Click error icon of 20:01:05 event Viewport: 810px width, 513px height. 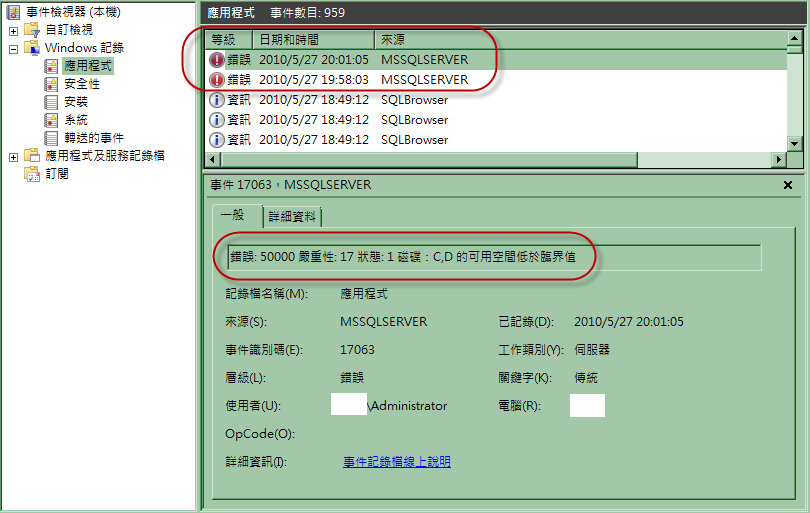pyautogui.click(x=216, y=60)
